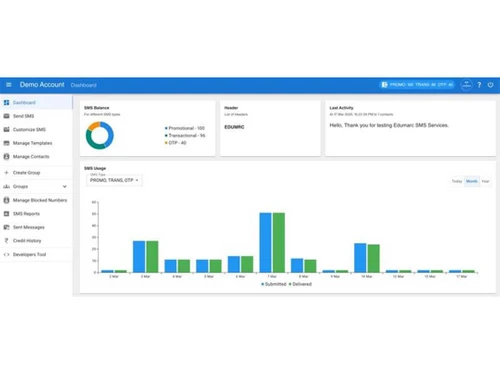
Task: Click the SMS Reports icon
Action: (6, 214)
